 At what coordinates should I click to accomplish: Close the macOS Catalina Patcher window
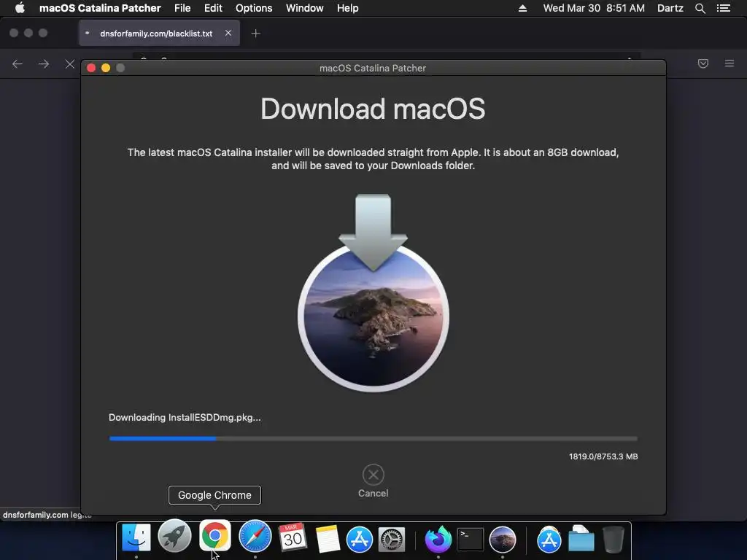91,68
